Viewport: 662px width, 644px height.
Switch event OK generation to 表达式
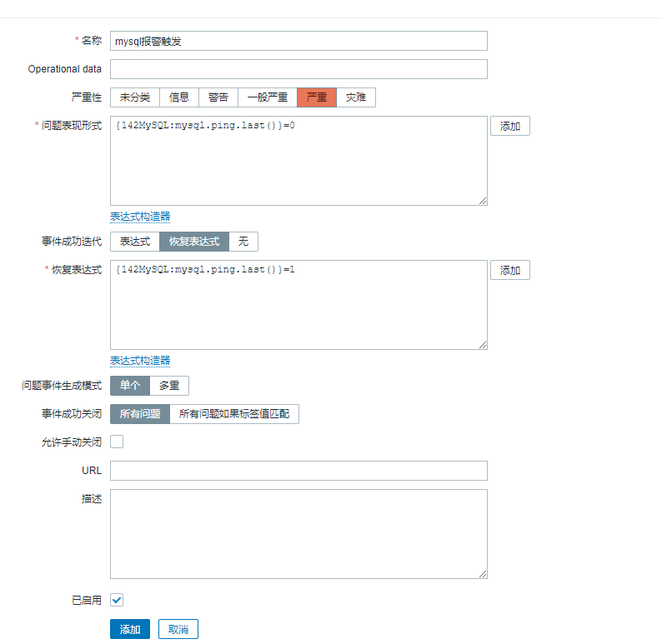click(135, 242)
